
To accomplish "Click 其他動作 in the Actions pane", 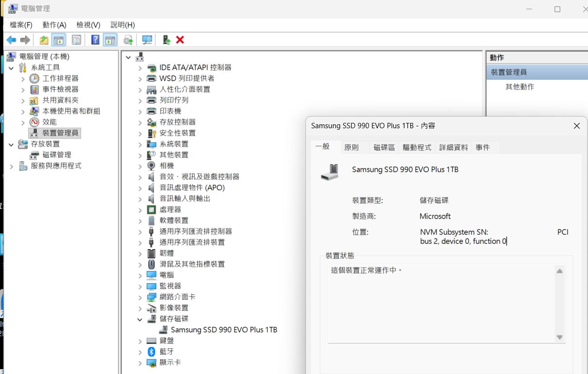I will point(520,87).
